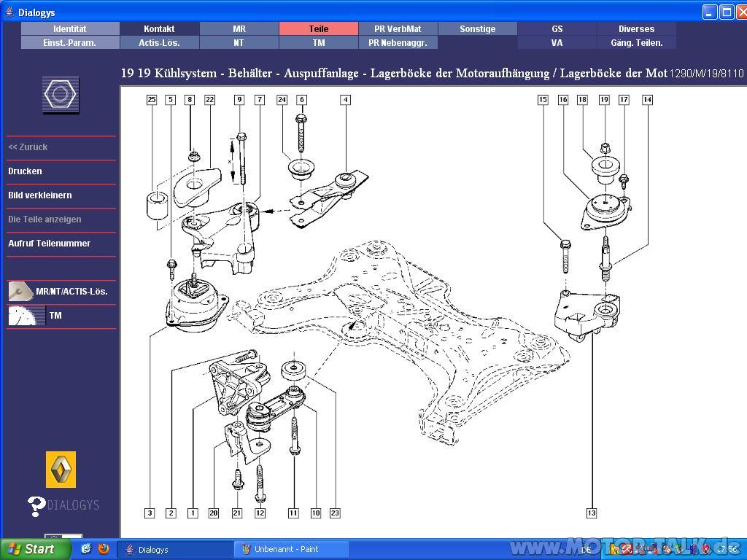
Task: Open Internet Explorer from quick launch
Action: pyautogui.click(x=86, y=549)
